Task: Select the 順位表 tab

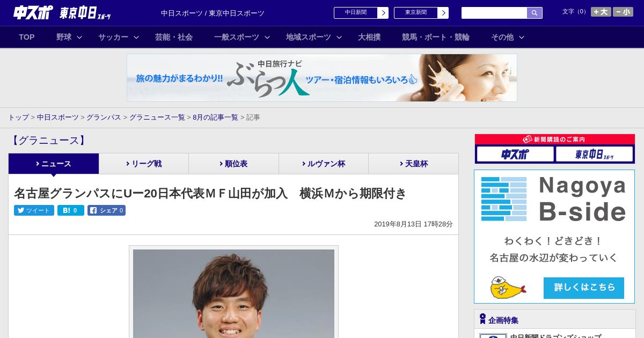Action: pyautogui.click(x=233, y=164)
